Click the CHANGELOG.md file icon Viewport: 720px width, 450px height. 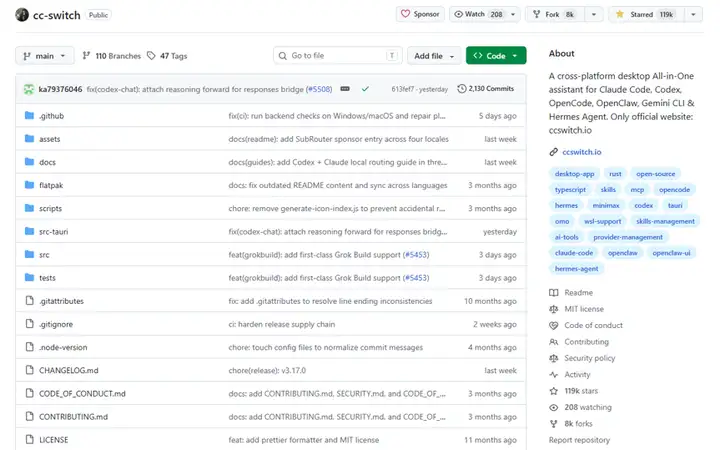pyautogui.click(x=29, y=370)
